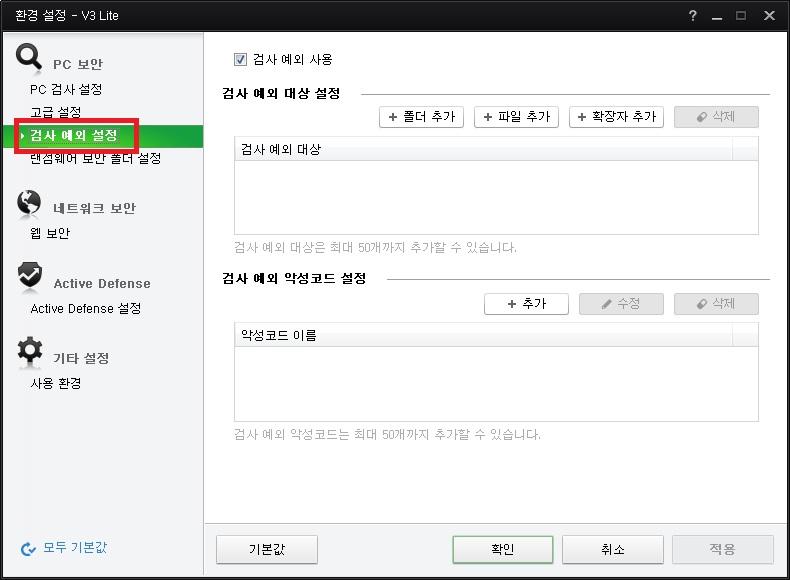This screenshot has width=790, height=580.
Task: Click the 확장자 추가 button
Action: tap(616, 117)
